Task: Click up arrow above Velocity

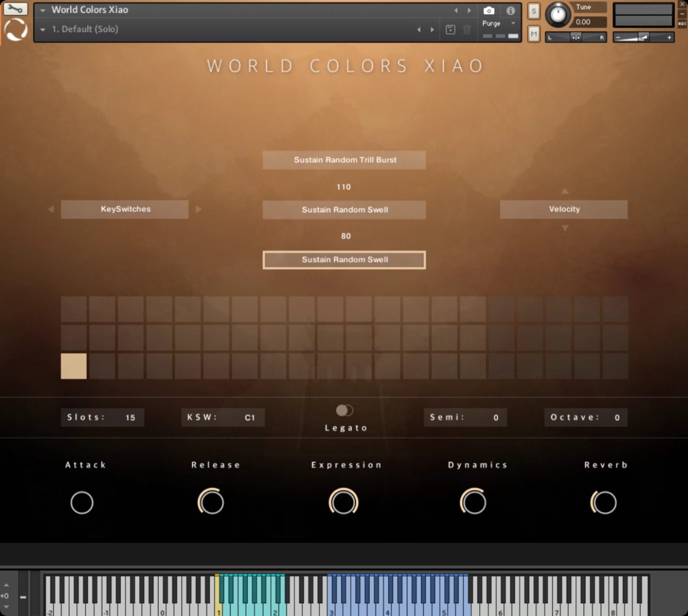Action: tap(565, 191)
